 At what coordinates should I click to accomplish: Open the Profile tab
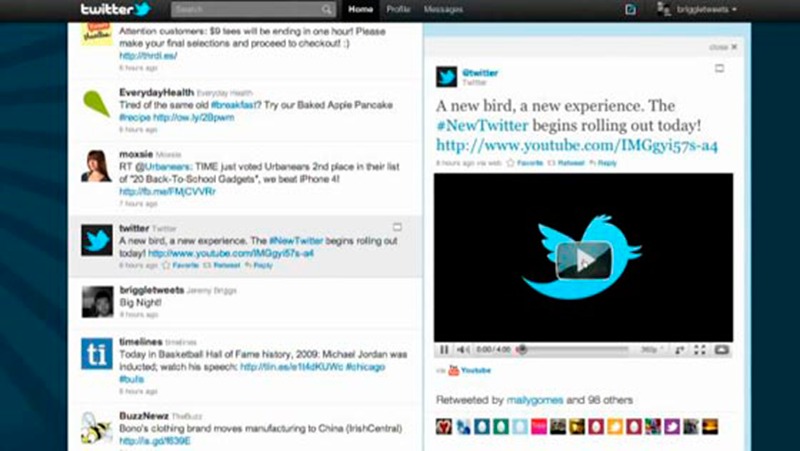click(x=398, y=9)
